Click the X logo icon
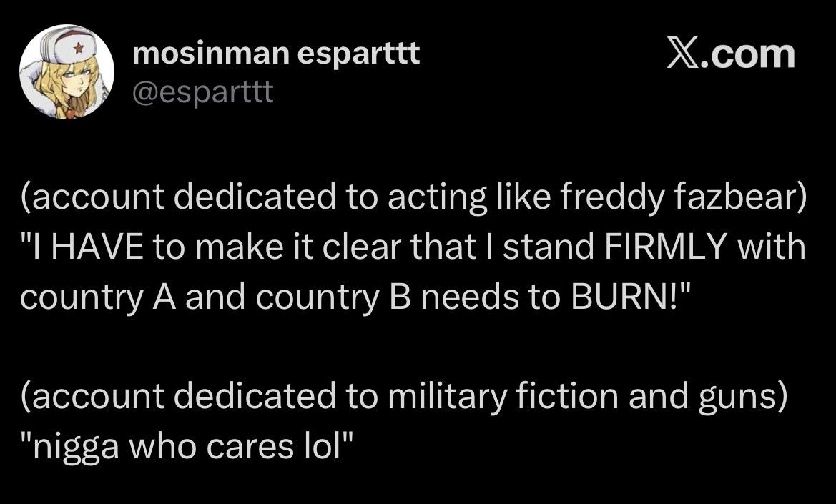The image size is (836, 504). tap(683, 55)
